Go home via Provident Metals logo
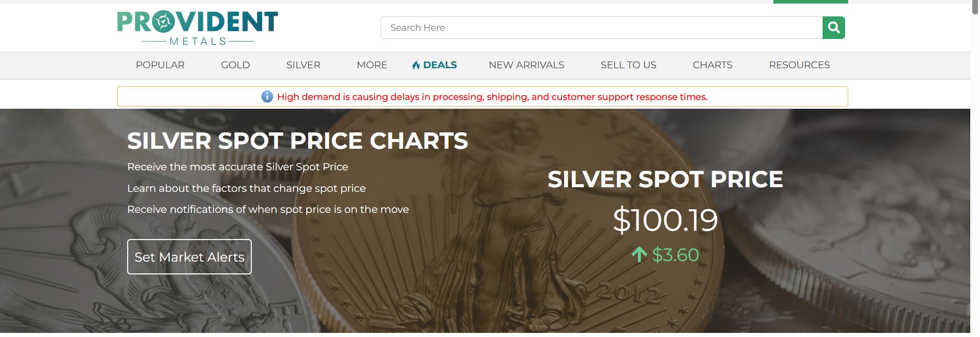 pyautogui.click(x=197, y=28)
